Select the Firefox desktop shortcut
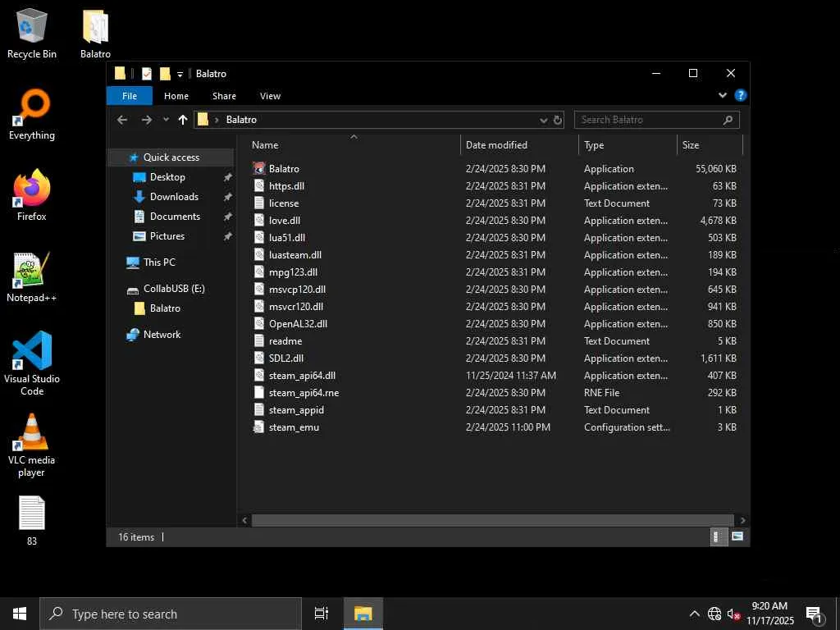Image resolution: width=840 pixels, height=630 pixels. tap(32, 195)
